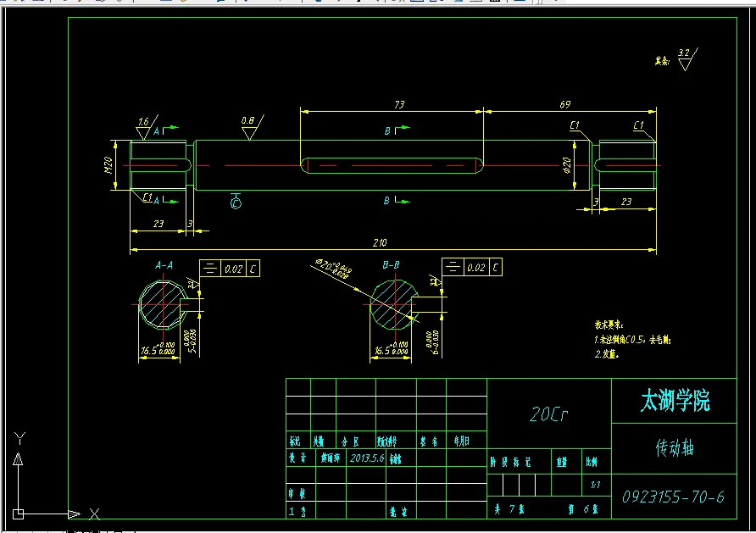The width and height of the screenshot is (756, 533).
Task: Select note line 2 发蓝
Action: [x=607, y=354]
